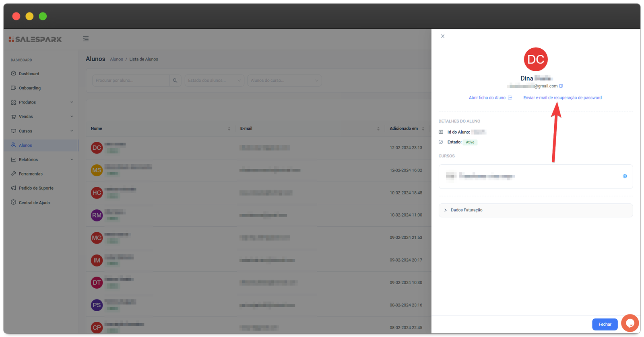Close the student panel with the X icon

[443, 36]
